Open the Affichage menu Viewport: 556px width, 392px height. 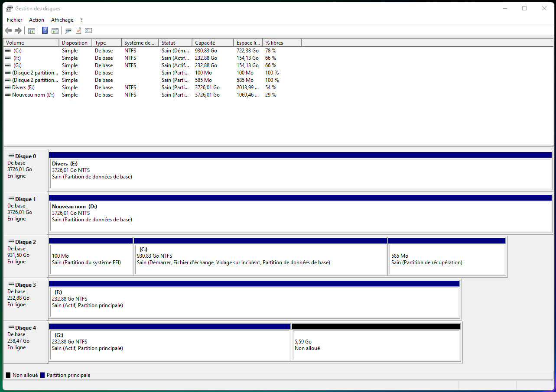point(62,20)
